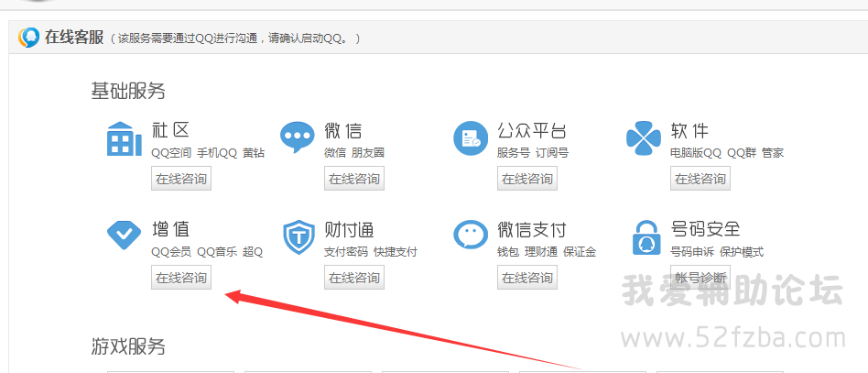Screen dimensions: 868x373
Task: Click the text 'QQ会员 QQ音乐 超Q'
Action: point(207,252)
